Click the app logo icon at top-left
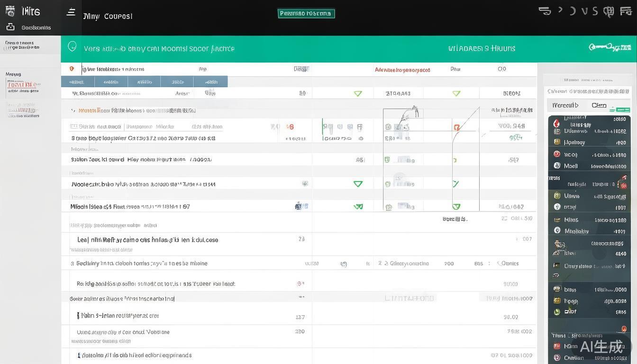The width and height of the screenshot is (637, 364). 10,11
